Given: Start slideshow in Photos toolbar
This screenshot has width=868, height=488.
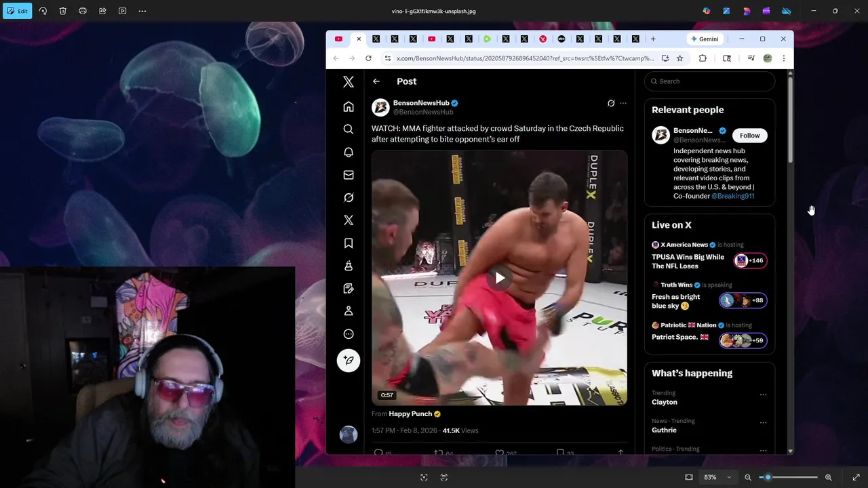Looking at the screenshot, I should [122, 11].
